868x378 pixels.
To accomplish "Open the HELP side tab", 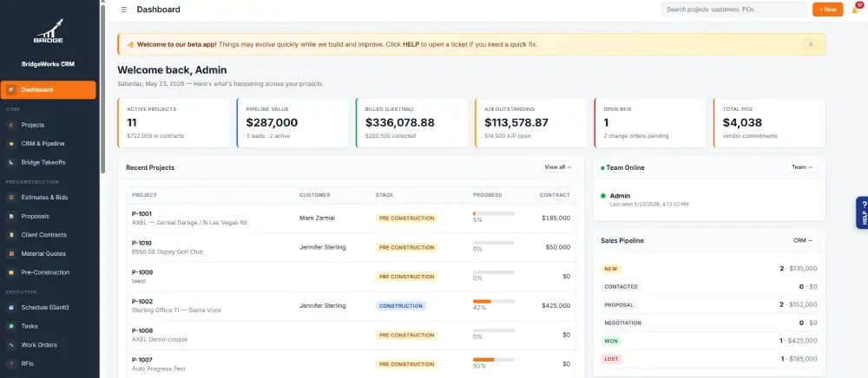I will click(862, 212).
